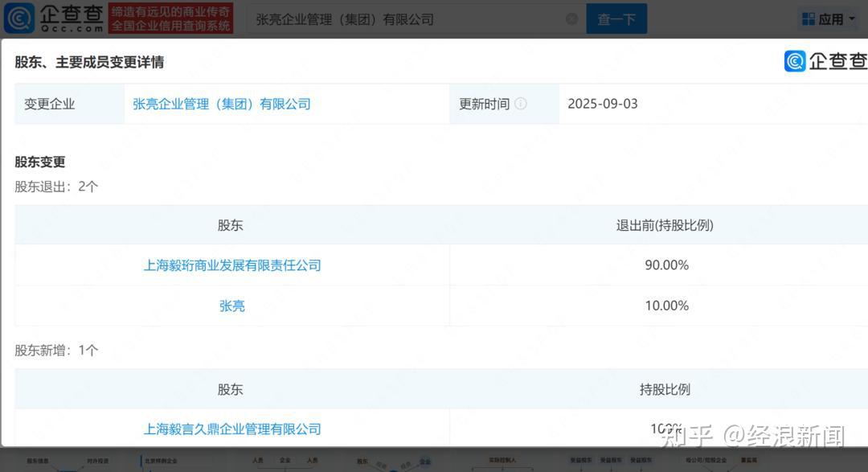Select the update date 2025-09-03
Viewport: 868px width, 472px height.
coord(603,104)
